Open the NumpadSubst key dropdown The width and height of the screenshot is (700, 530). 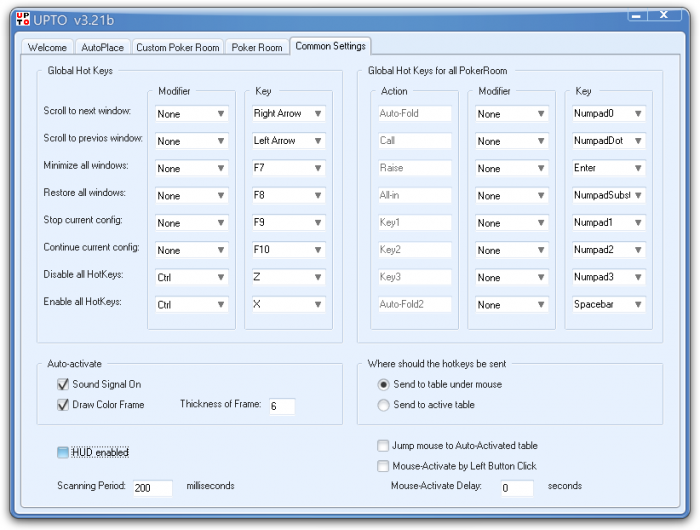pos(609,195)
